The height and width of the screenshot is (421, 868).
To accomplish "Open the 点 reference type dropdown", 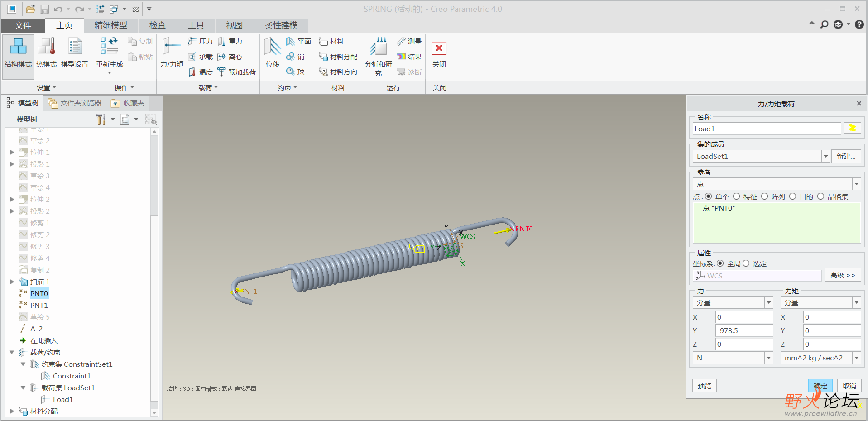I will click(x=857, y=184).
